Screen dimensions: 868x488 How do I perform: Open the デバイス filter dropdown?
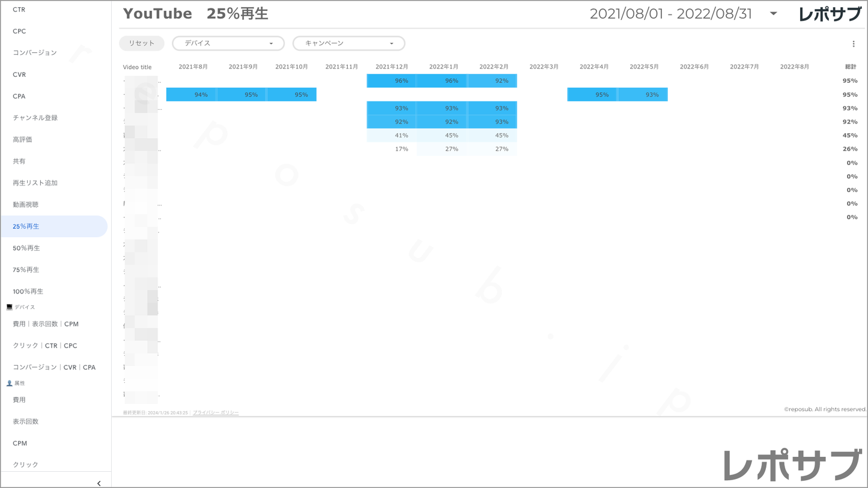point(228,43)
